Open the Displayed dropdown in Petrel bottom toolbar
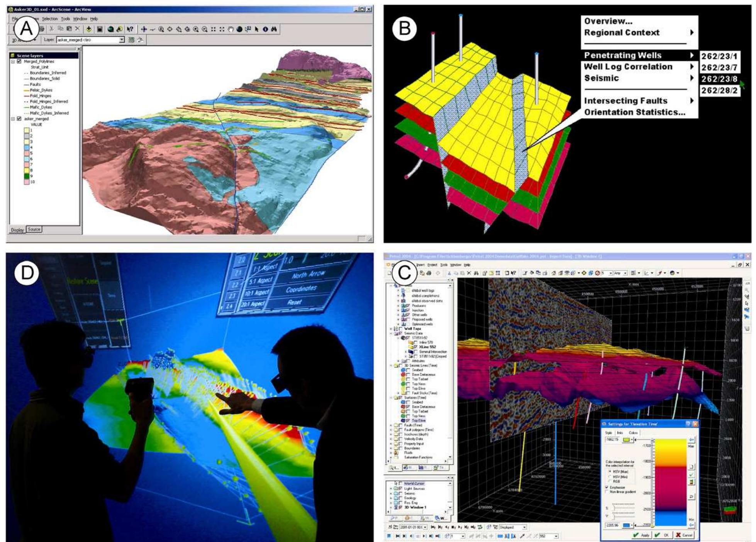756x542 pixels. point(524,527)
